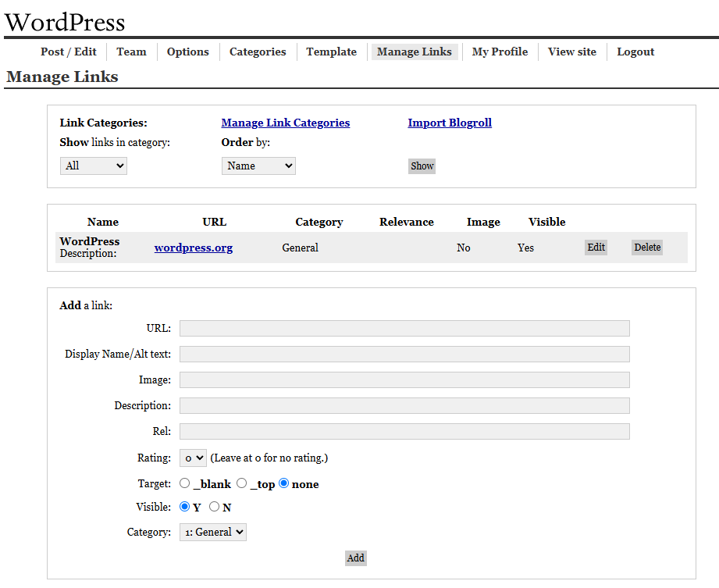Open the Post / Edit menu
The height and width of the screenshot is (588, 719).
click(x=69, y=52)
